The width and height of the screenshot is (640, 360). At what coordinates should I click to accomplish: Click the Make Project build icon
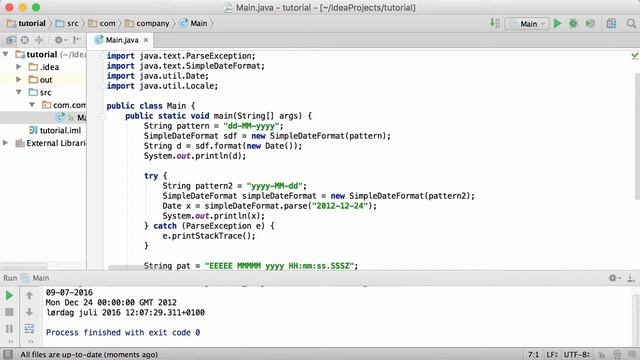(x=495, y=23)
